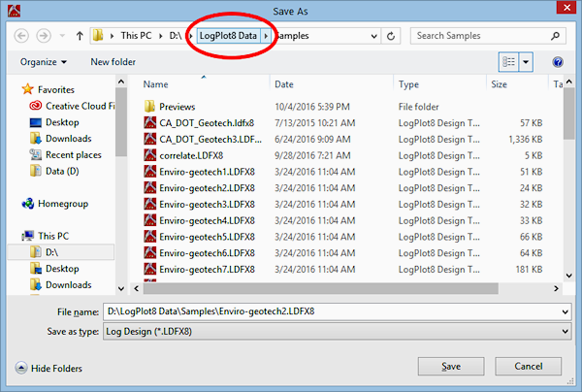This screenshot has height=392, width=582.
Task: Click the Up one level arrow
Action: [79, 36]
